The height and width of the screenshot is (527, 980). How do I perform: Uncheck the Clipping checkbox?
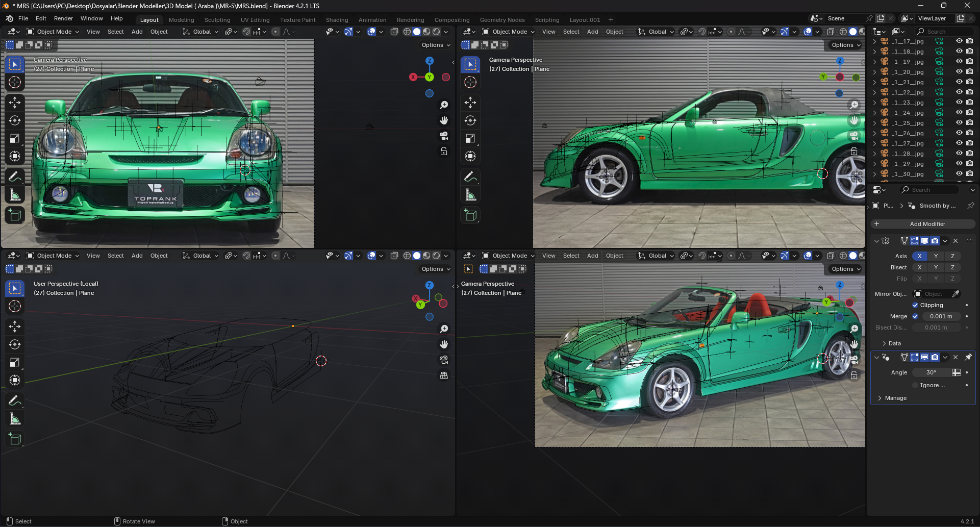[915, 305]
